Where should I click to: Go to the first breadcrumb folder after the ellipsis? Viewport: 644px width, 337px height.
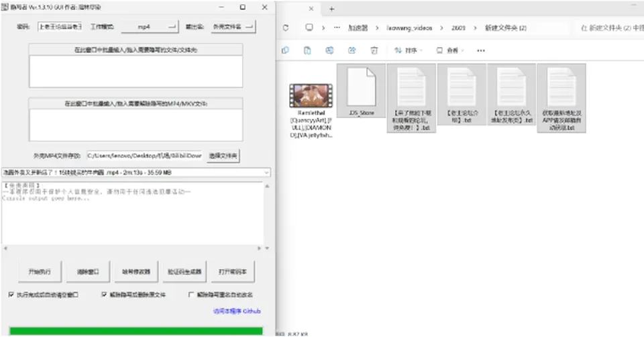tap(358, 28)
